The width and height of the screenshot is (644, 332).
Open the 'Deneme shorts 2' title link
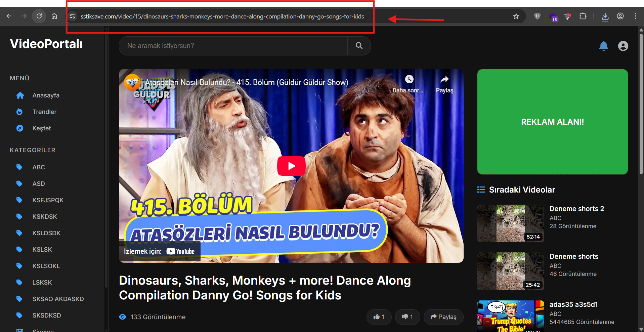coord(577,209)
